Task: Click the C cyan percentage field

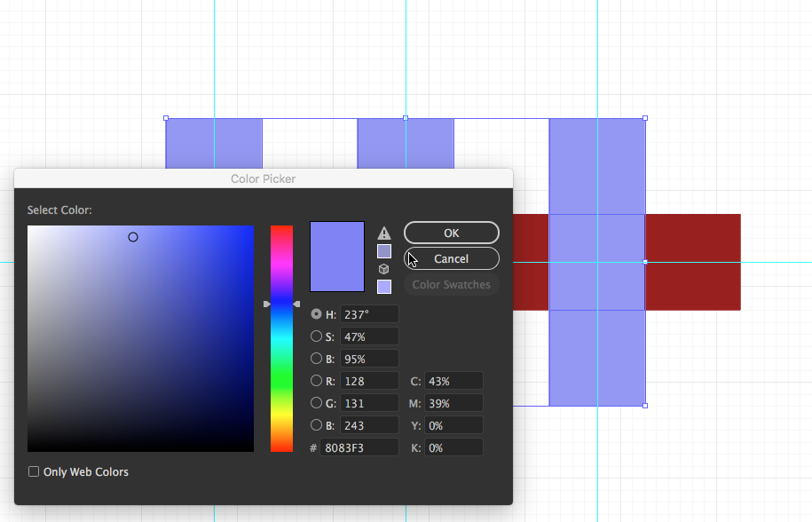Action: click(453, 381)
